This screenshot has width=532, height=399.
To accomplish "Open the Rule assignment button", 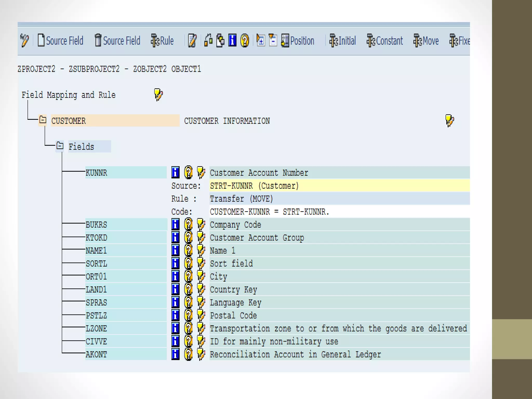I will (162, 41).
